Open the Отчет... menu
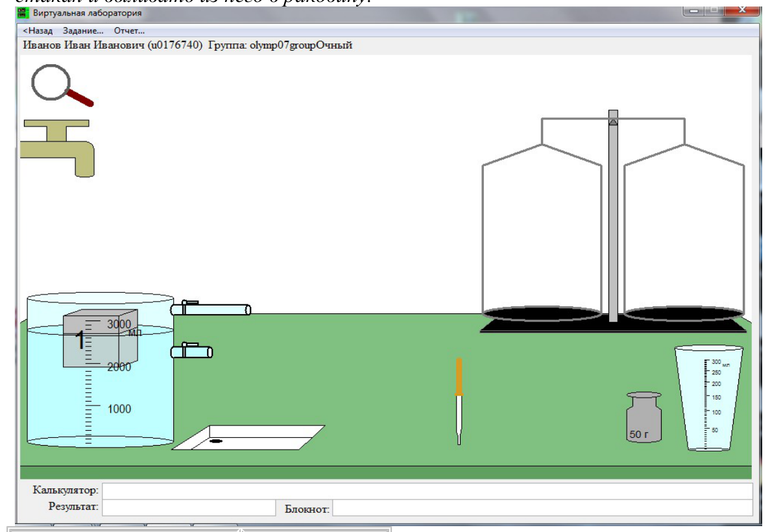The image size is (770, 532). tap(129, 30)
